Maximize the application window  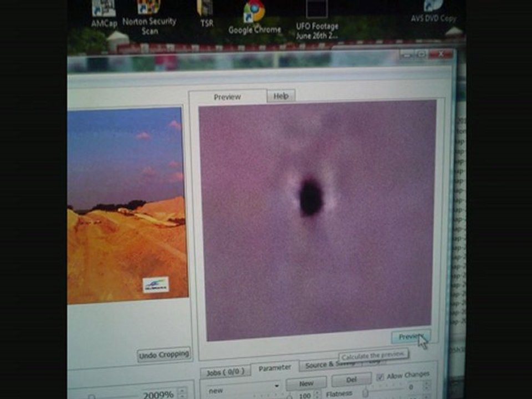click(421, 55)
